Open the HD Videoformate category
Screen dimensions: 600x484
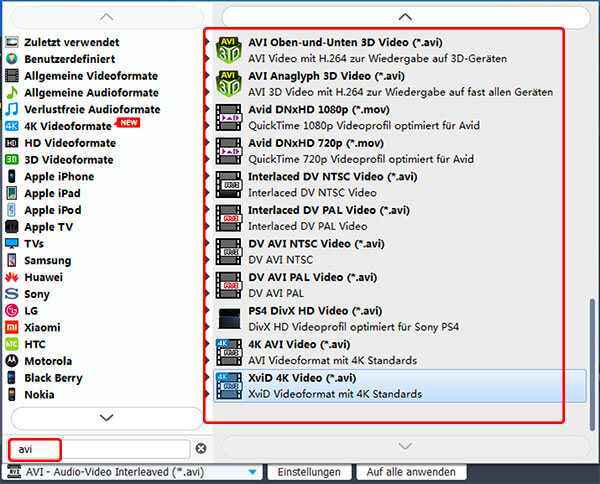click(70, 143)
